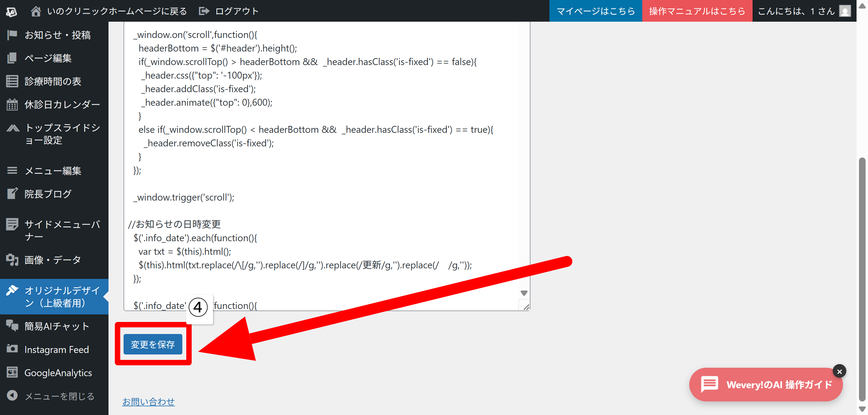Close the Wevery! AI guide bubble

[839, 371]
